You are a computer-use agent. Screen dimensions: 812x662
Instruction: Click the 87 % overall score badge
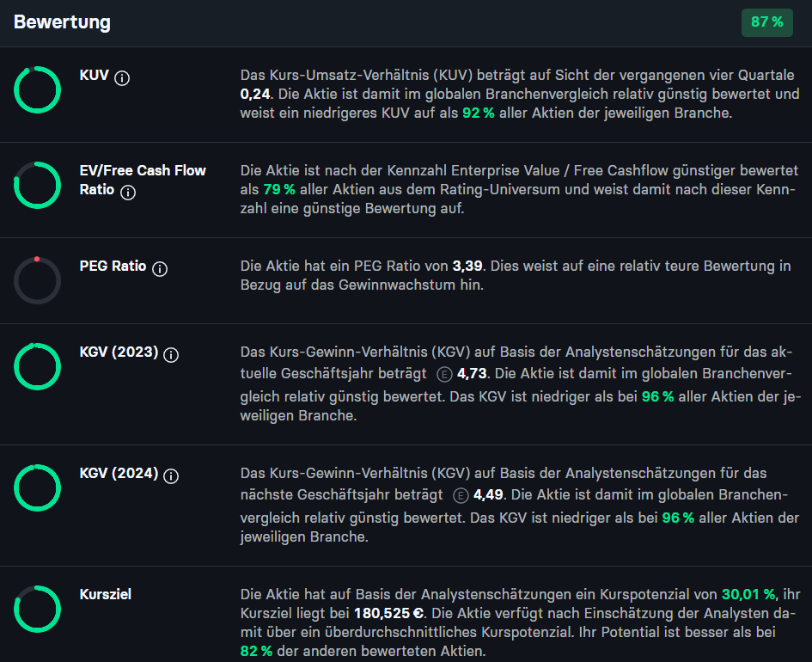pyautogui.click(x=767, y=22)
